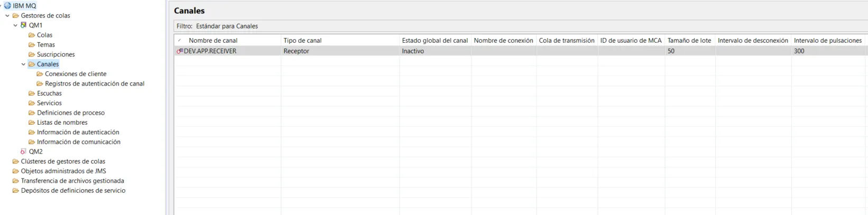Screen dimensions: 868x215
Task: Click the Filtro: Estándar para Canales text
Action: 217,26
